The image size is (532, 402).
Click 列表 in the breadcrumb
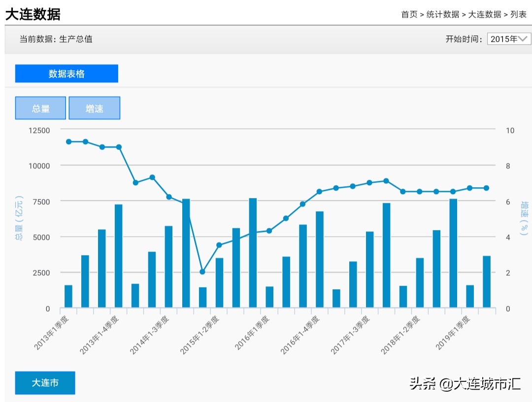[518, 14]
